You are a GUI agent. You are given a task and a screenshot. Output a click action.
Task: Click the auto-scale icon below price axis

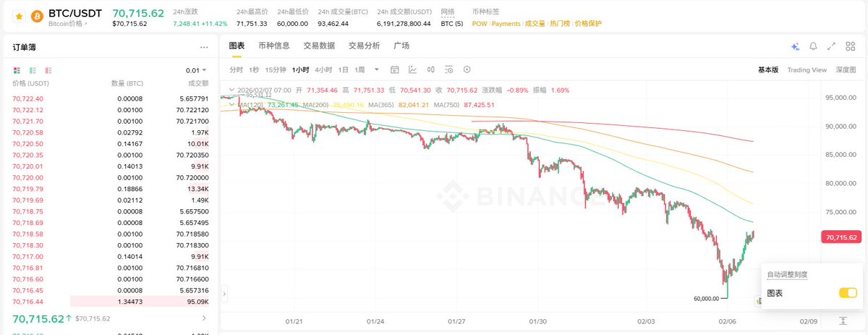843,321
